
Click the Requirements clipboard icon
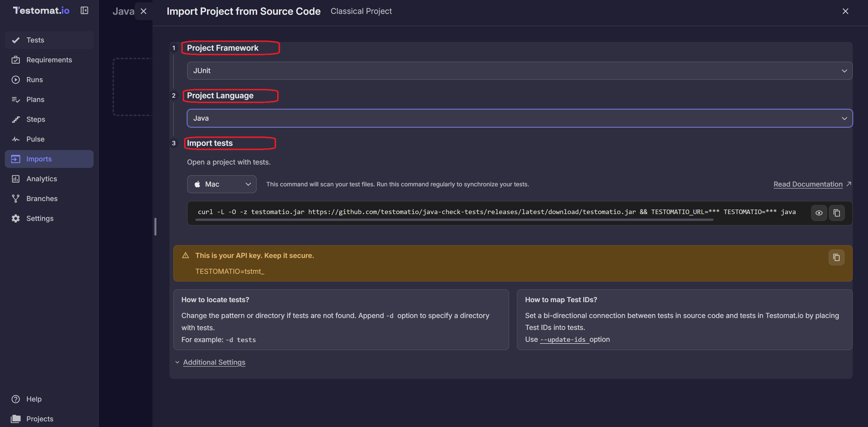pyautogui.click(x=16, y=60)
